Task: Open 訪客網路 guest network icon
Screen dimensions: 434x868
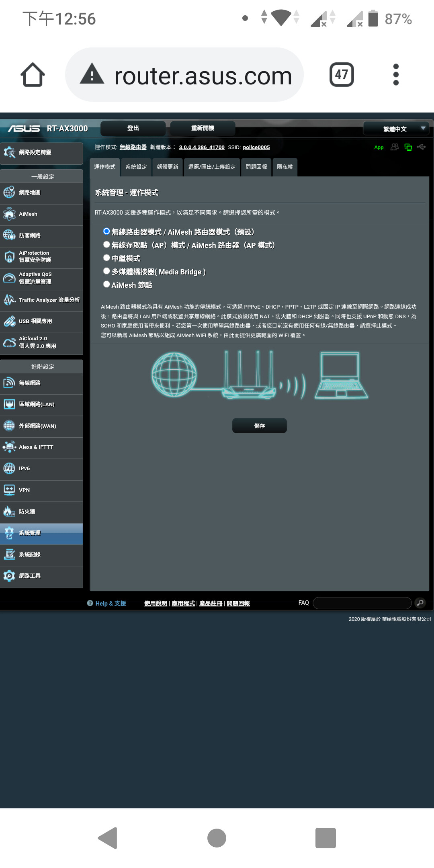Action: point(9,235)
